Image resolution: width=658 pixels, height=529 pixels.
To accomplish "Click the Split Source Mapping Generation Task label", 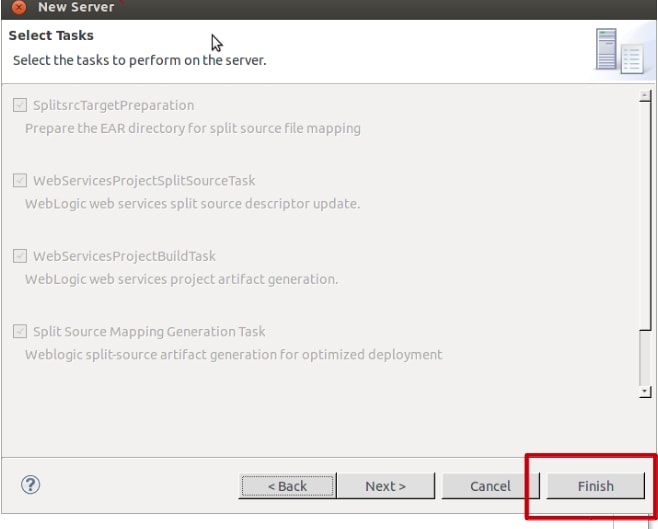I will coord(149,331).
